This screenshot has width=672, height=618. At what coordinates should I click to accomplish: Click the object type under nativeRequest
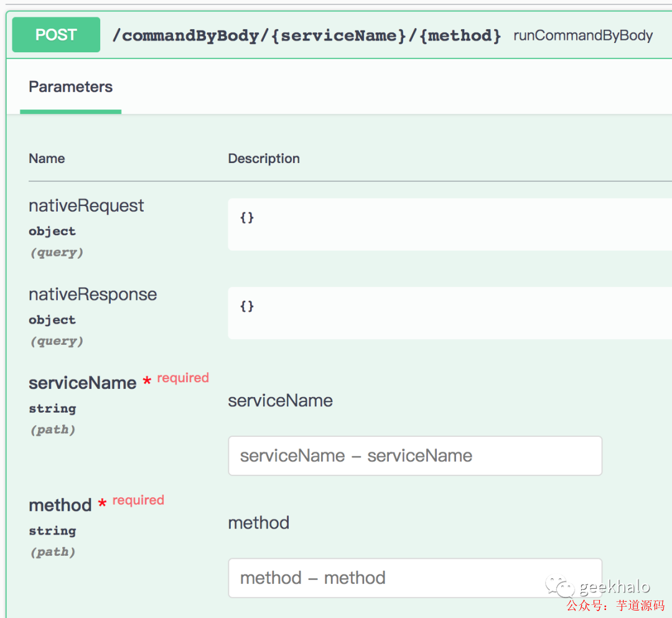tap(52, 232)
